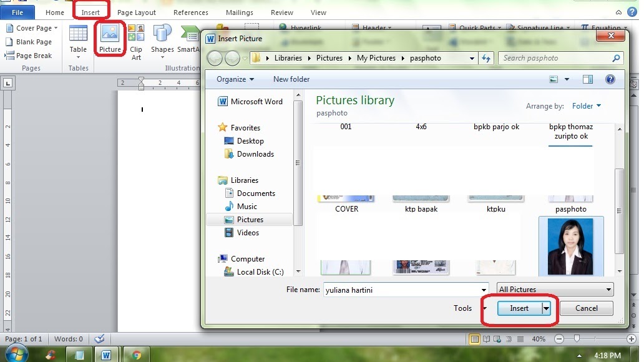Open the dialog Help icon
Viewport: 644px width, 362px height.
click(x=610, y=79)
